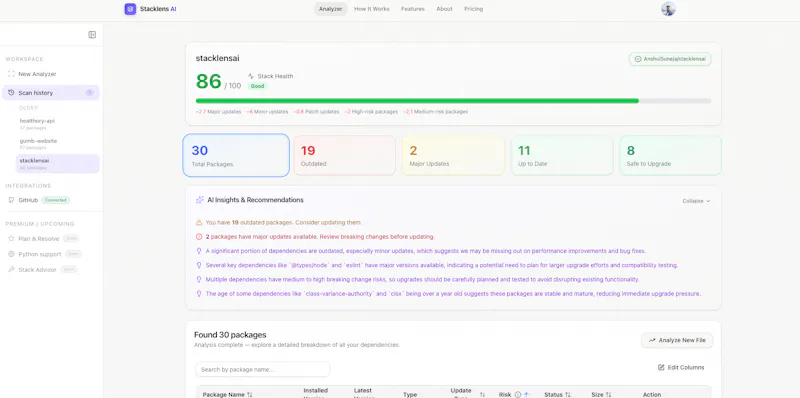This screenshot has height=398, width=800.
Task: Click the 'Found 30 packages' heading
Action: point(230,335)
